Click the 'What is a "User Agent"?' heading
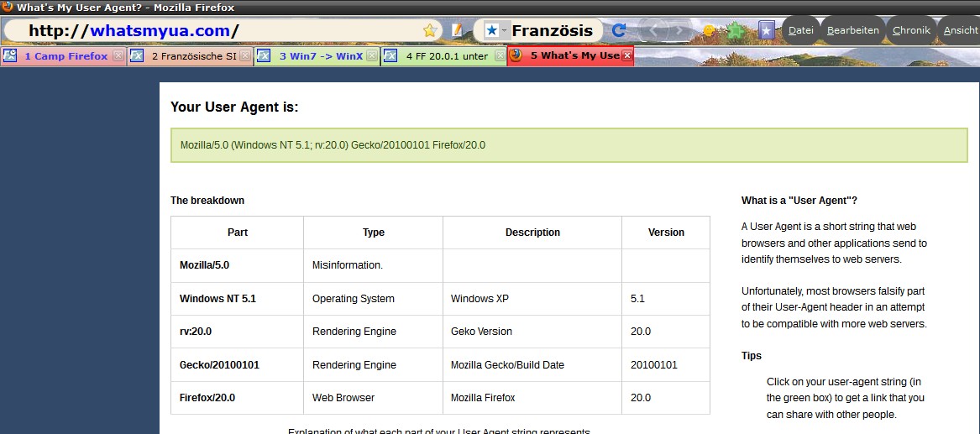 click(799, 201)
